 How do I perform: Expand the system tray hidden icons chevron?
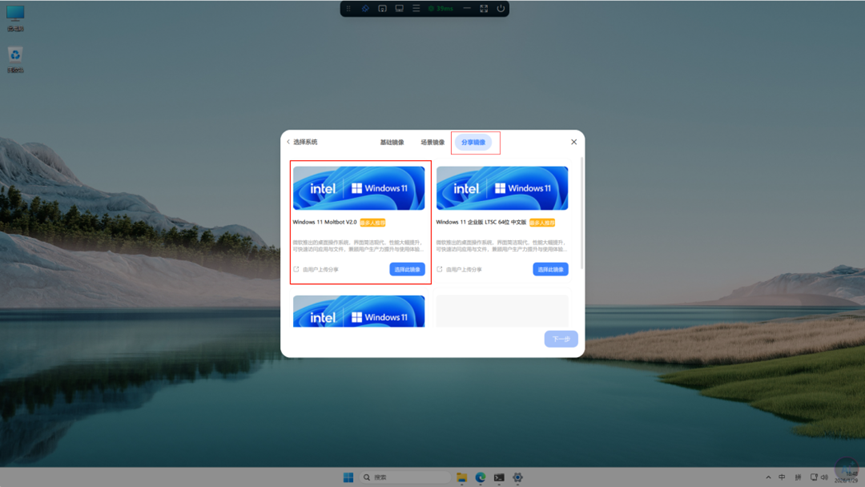(768, 477)
